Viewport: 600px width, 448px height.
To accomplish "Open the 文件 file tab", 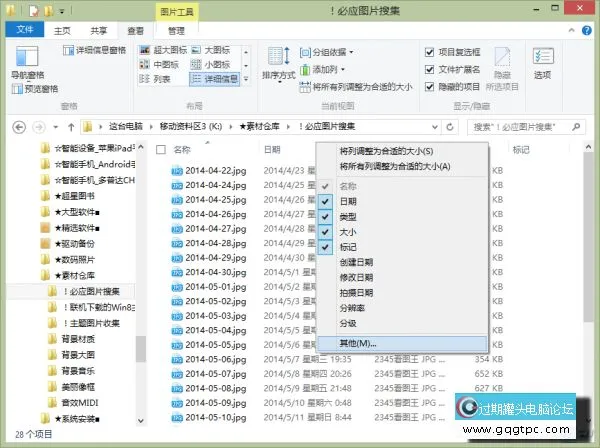I will pos(25,29).
